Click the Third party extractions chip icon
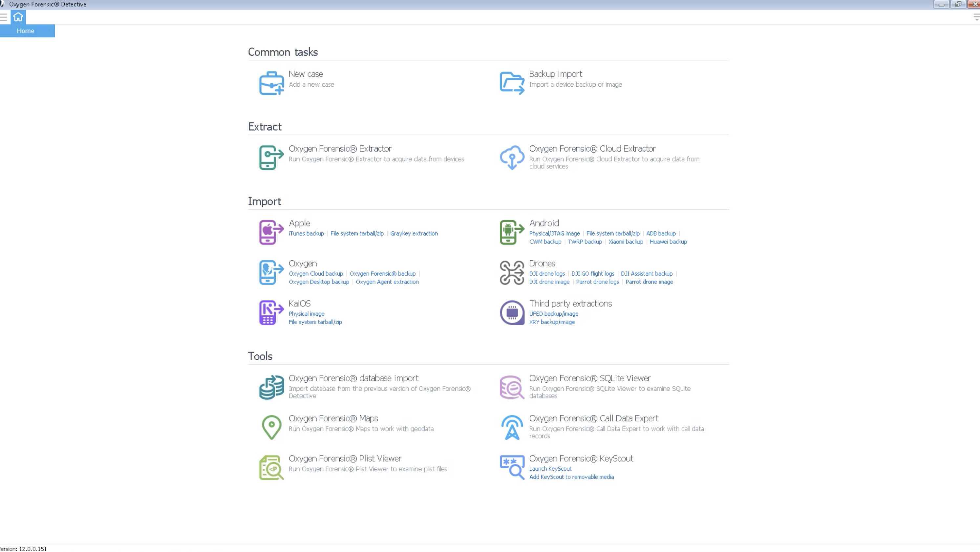This screenshot has width=980, height=552. coord(512,312)
